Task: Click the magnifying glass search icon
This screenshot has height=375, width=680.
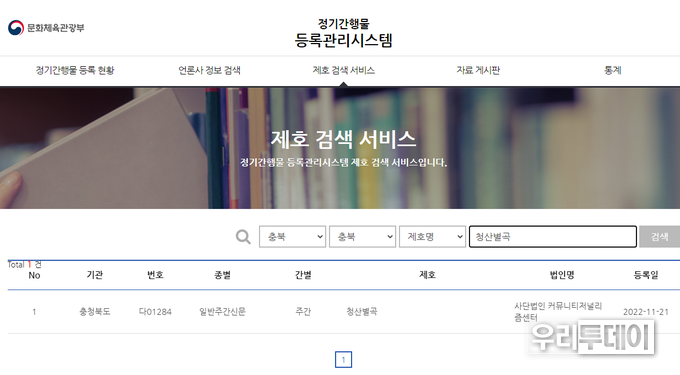Action: pos(243,237)
